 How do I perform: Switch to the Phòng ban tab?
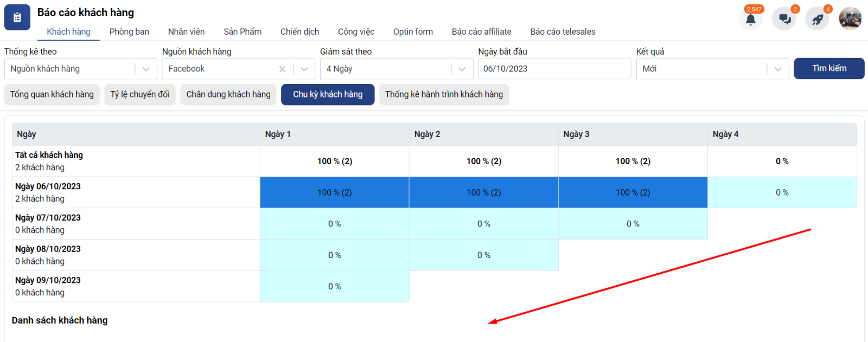[129, 31]
